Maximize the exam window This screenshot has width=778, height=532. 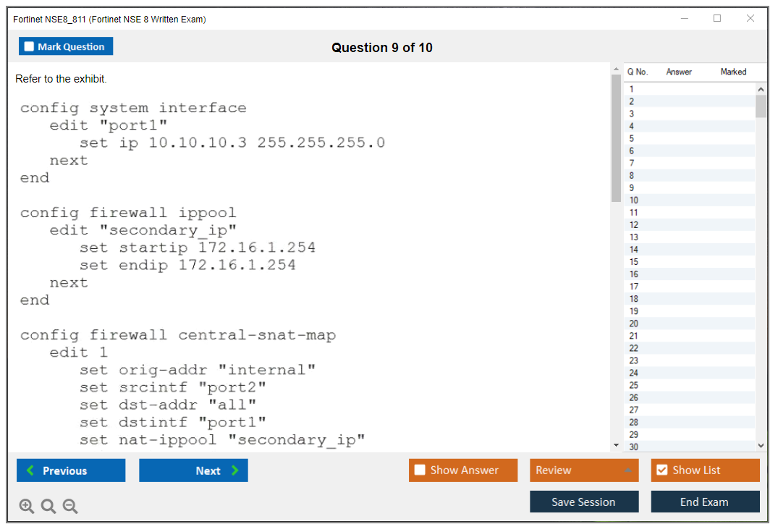coord(717,19)
